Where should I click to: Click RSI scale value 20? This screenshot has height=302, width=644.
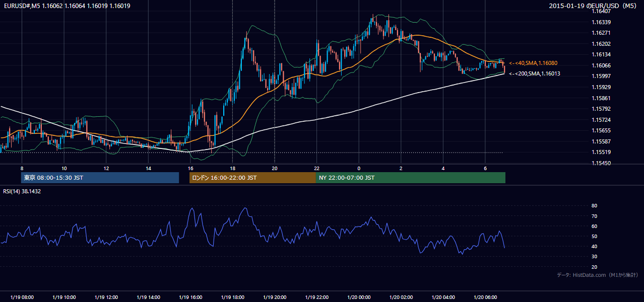pos(595,267)
